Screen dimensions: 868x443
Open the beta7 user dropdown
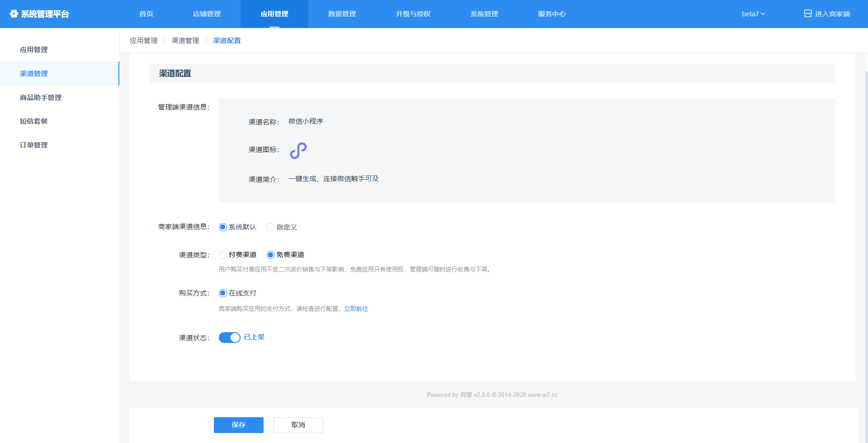(753, 14)
